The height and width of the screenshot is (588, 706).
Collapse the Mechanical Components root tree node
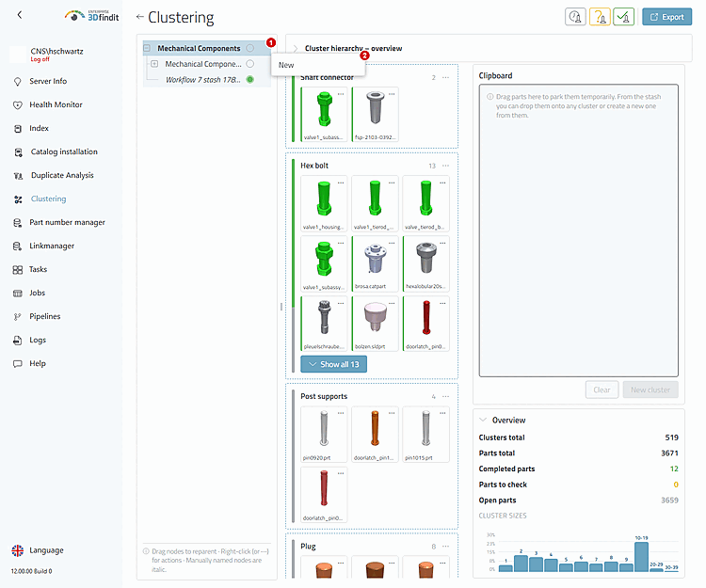pyautogui.click(x=147, y=48)
